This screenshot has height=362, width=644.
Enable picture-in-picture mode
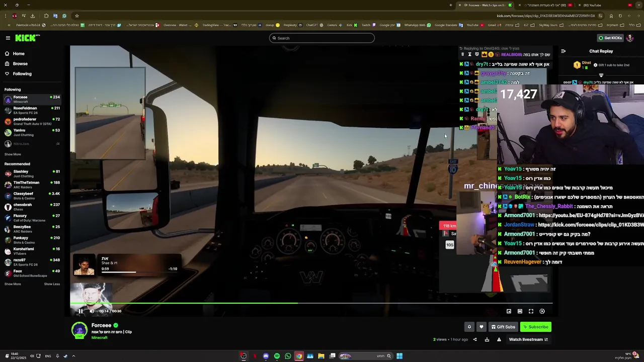pyautogui.click(x=509, y=311)
